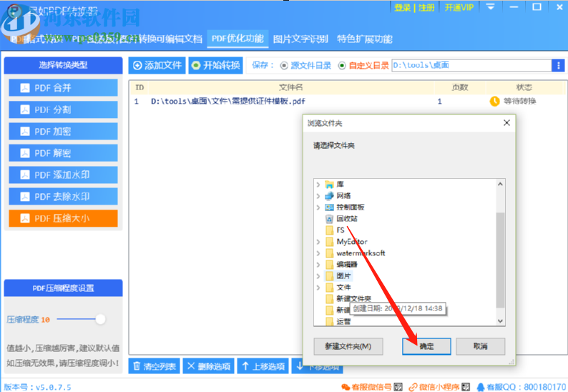
Task: Select PDF 压缩大小 option
Action: [x=64, y=218]
